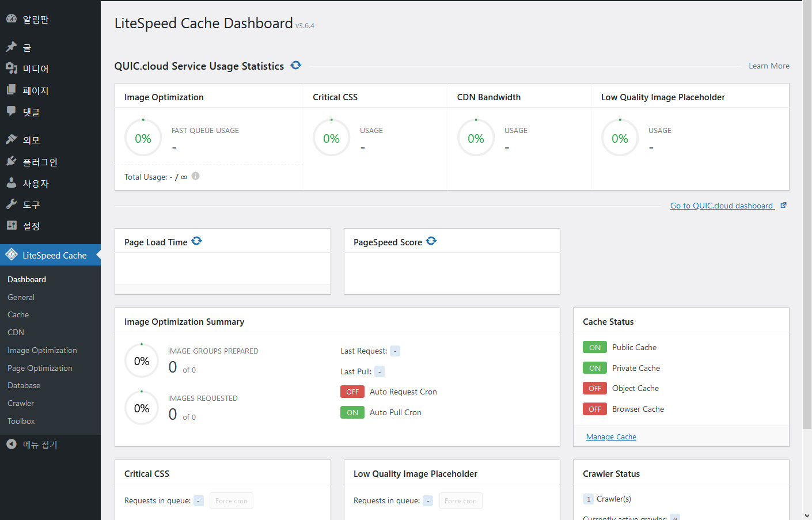The height and width of the screenshot is (520, 812).
Task: Select LiteSpeed Cache menu label
Action: (x=55, y=255)
